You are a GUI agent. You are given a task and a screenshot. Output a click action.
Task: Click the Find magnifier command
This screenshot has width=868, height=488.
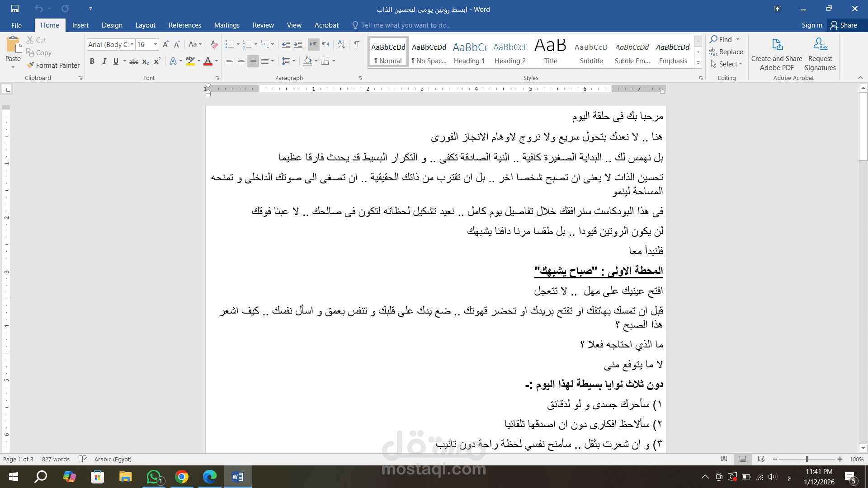(x=721, y=39)
